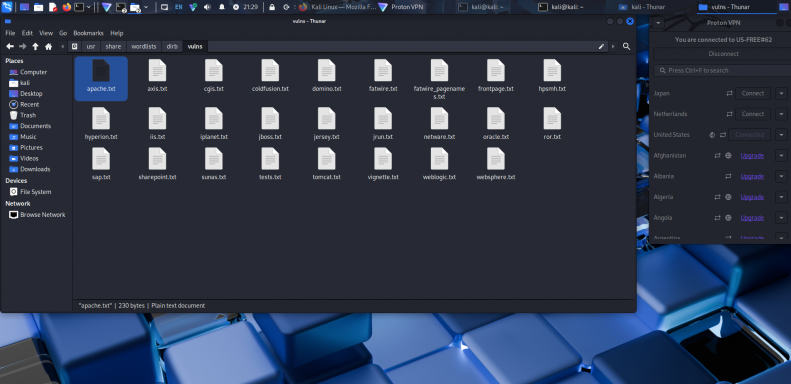791x384 pixels.
Task: Connect to Japan server
Action: (x=753, y=93)
